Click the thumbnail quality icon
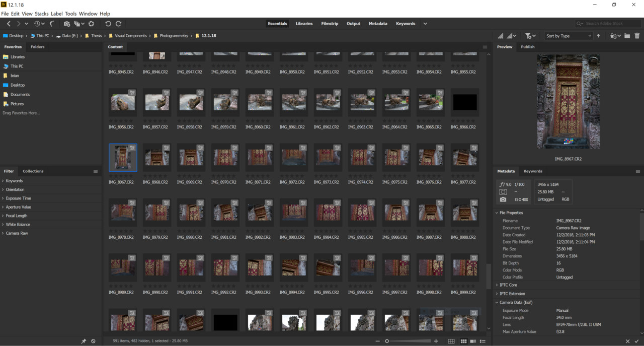Screen dimensions: 644x346 coord(501,36)
